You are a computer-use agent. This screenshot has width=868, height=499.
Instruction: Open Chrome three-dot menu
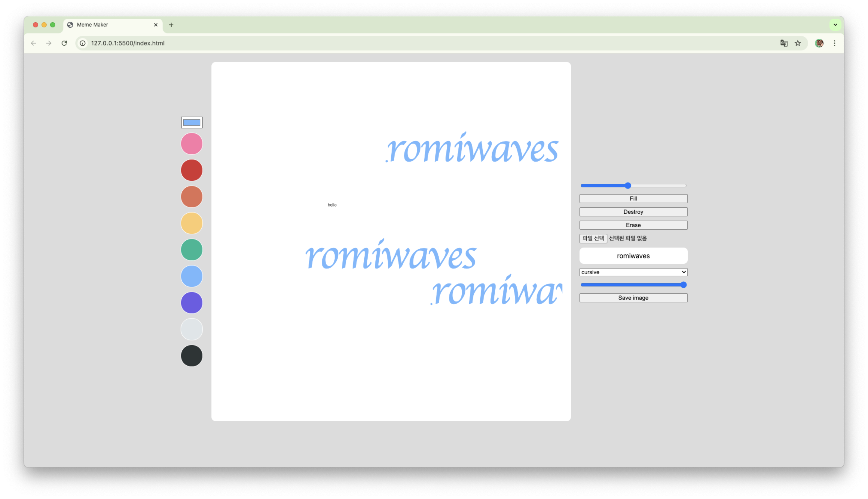(834, 43)
